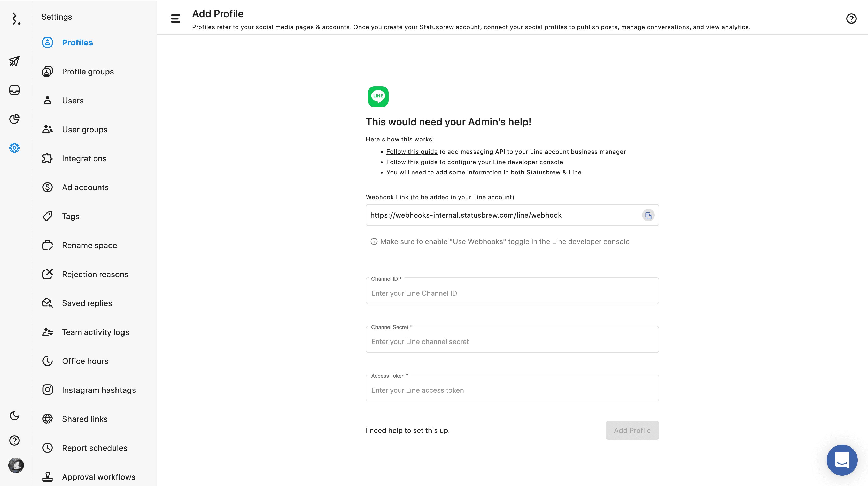868x486 pixels.
Task: Click the User groups icon
Action: [48, 130]
